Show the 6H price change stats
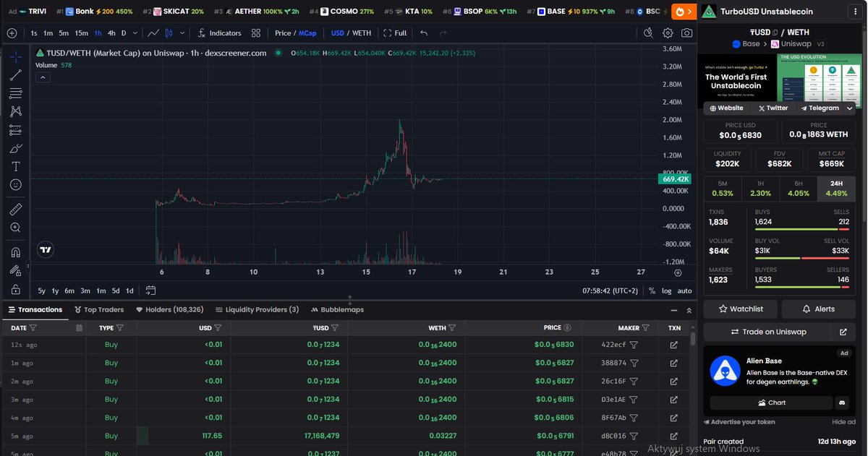868x456 pixels. [x=799, y=189]
